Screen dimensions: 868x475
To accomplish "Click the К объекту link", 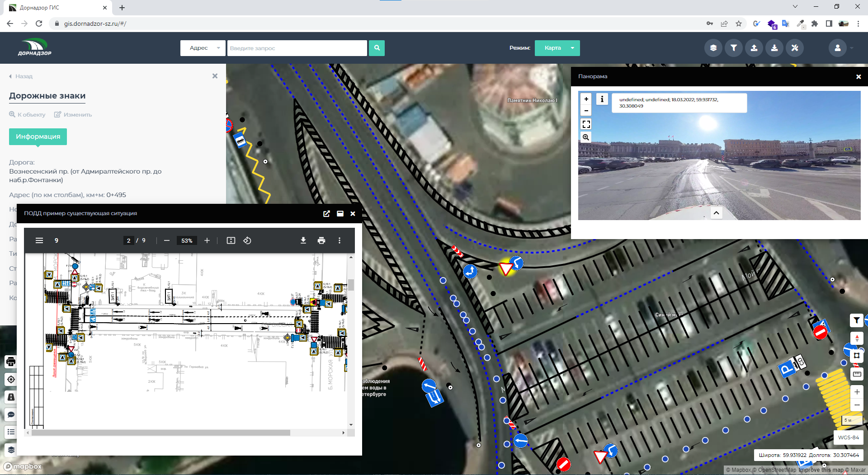I will pyautogui.click(x=27, y=115).
